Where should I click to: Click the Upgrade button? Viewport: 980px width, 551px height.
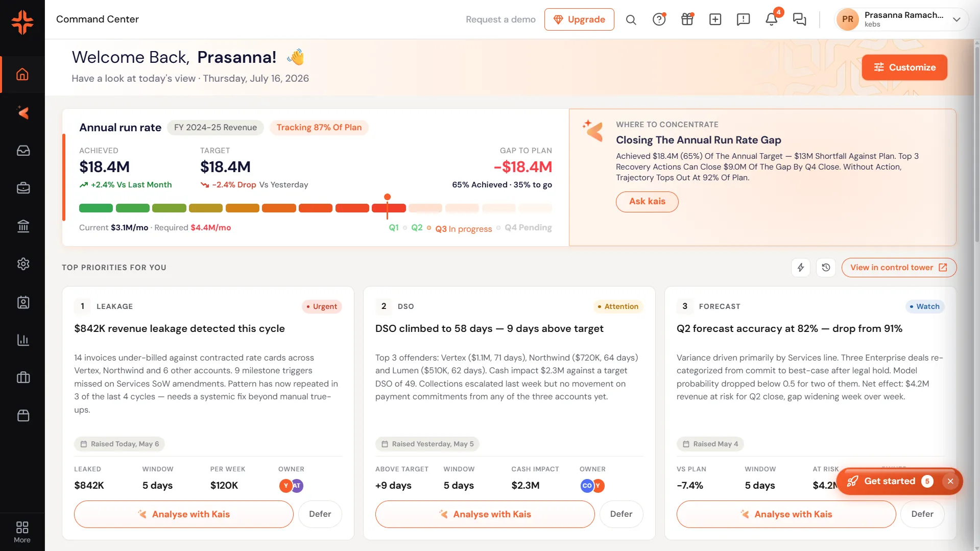point(579,19)
